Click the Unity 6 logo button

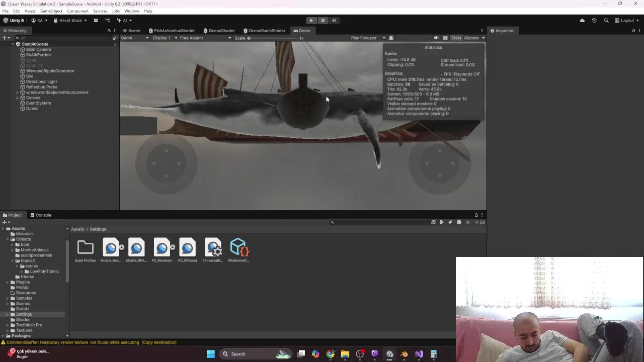(x=14, y=21)
